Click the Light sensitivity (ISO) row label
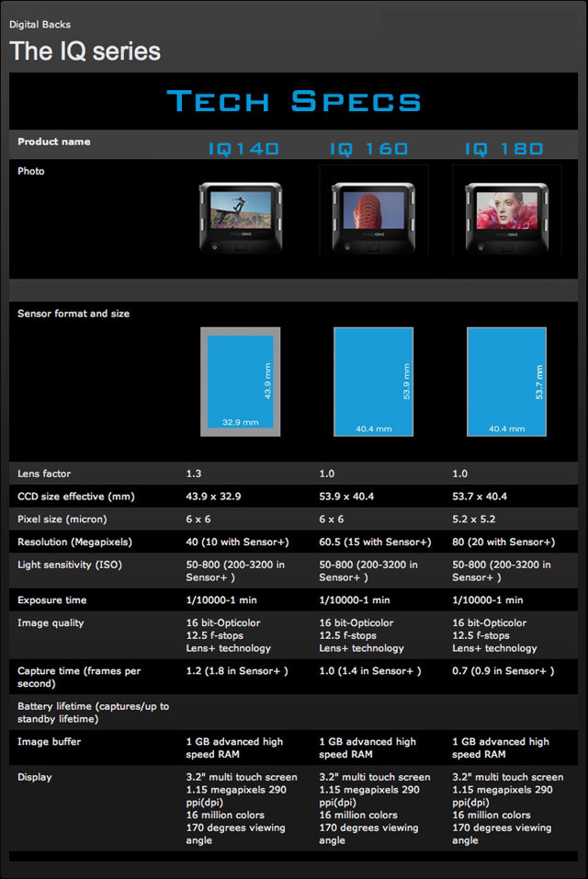The height and width of the screenshot is (879, 588). click(x=74, y=565)
